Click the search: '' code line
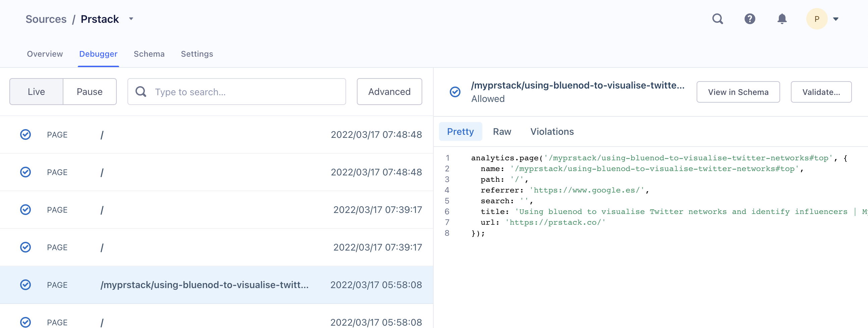The width and height of the screenshot is (868, 328). pyautogui.click(x=506, y=201)
